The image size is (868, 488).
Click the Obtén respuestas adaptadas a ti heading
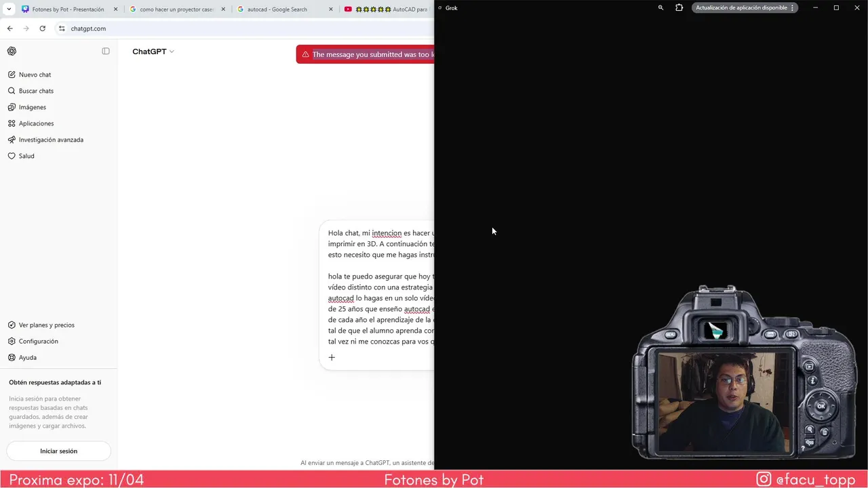pos(55,382)
